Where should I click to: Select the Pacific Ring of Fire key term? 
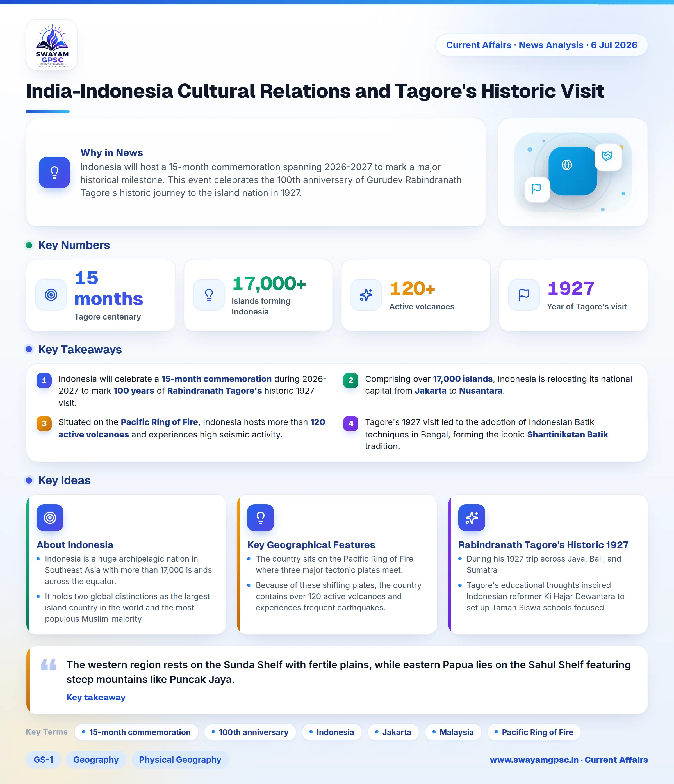click(x=534, y=732)
